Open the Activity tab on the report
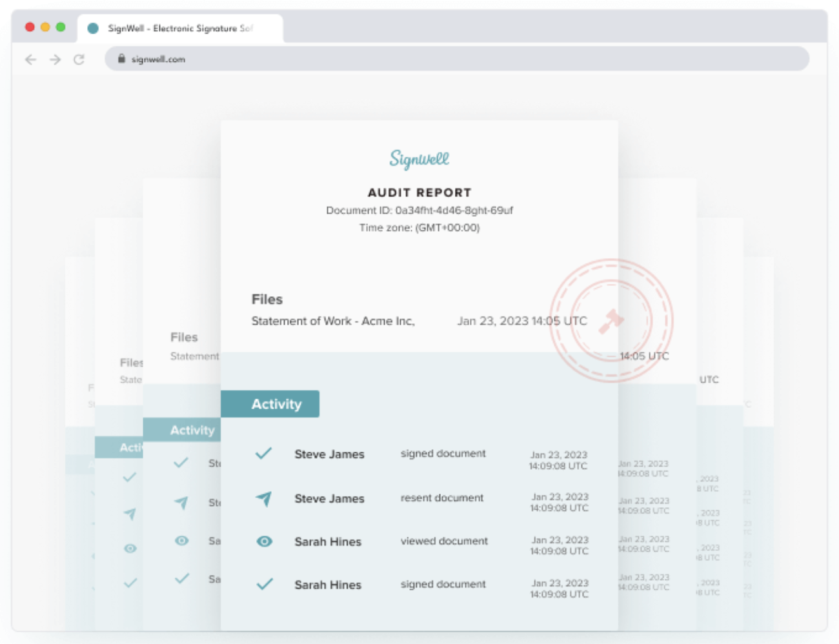The height and width of the screenshot is (644, 839). (x=270, y=404)
